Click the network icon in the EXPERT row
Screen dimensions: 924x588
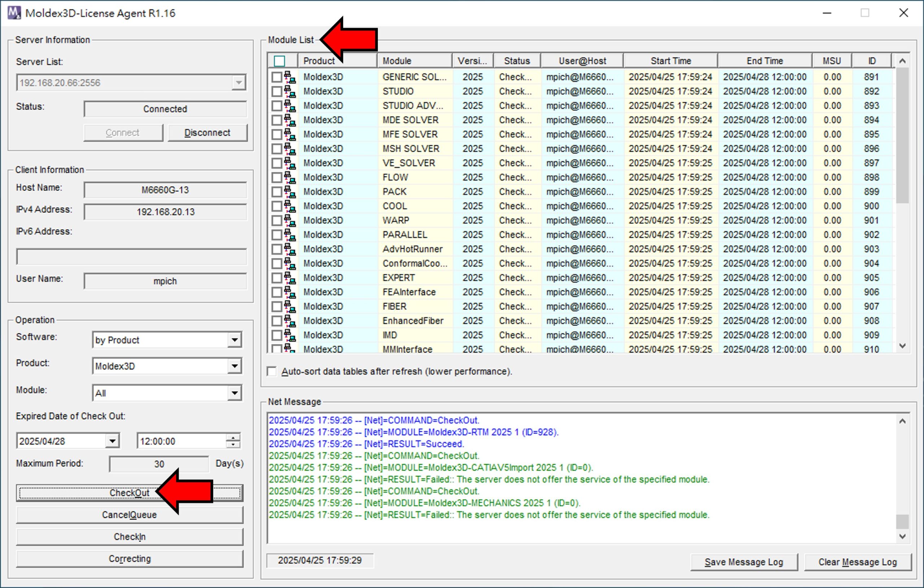[290, 278]
